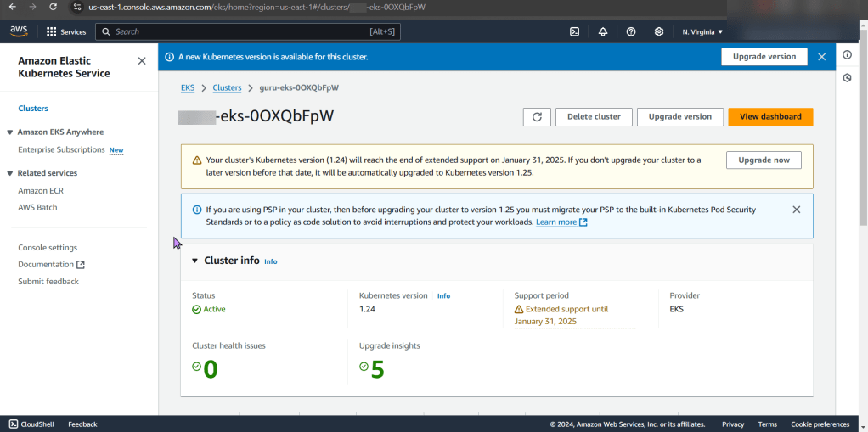Image resolution: width=868 pixels, height=432 pixels.
Task: Open Amazon ECR from sidebar
Action: [41, 191]
